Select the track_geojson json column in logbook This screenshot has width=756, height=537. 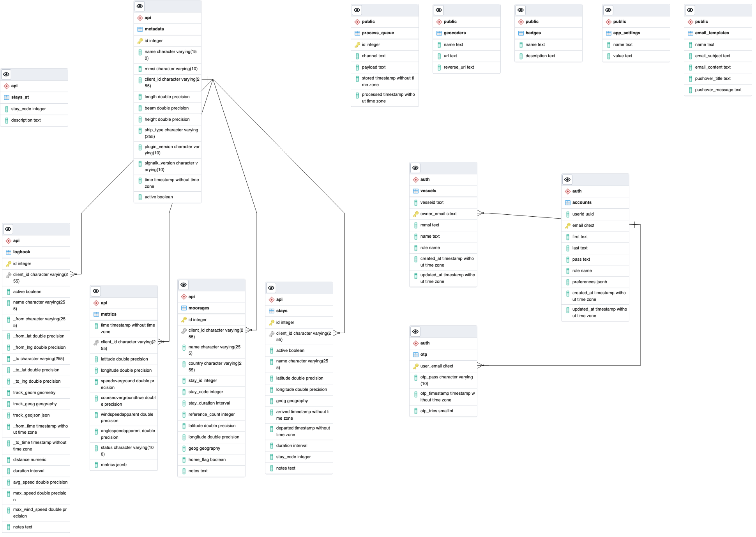point(36,415)
